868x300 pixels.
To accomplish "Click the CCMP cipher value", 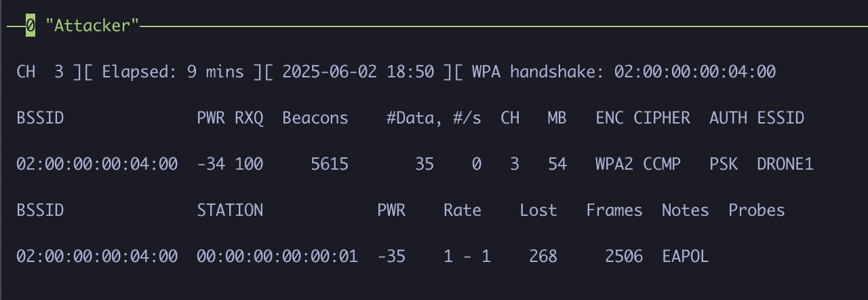I will [x=662, y=164].
